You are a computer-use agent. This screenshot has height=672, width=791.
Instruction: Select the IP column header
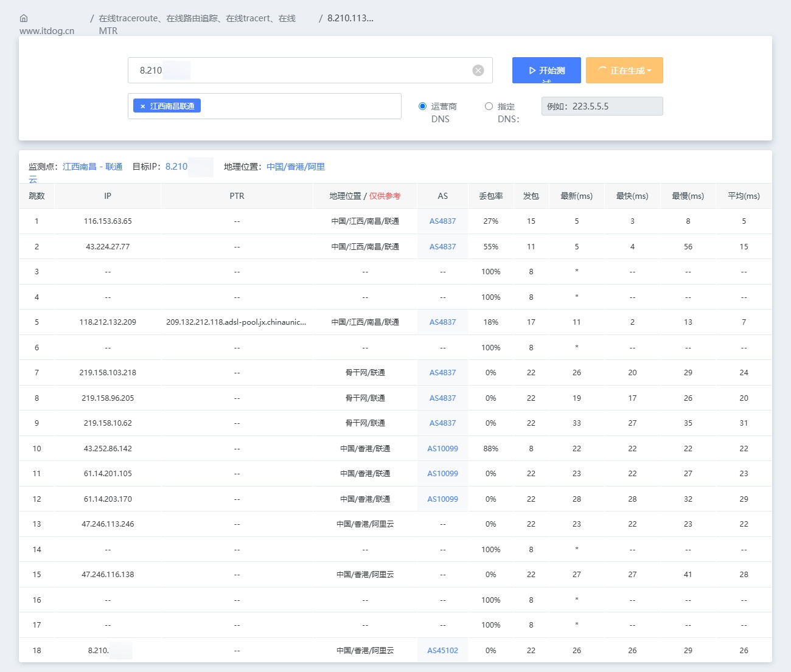108,196
